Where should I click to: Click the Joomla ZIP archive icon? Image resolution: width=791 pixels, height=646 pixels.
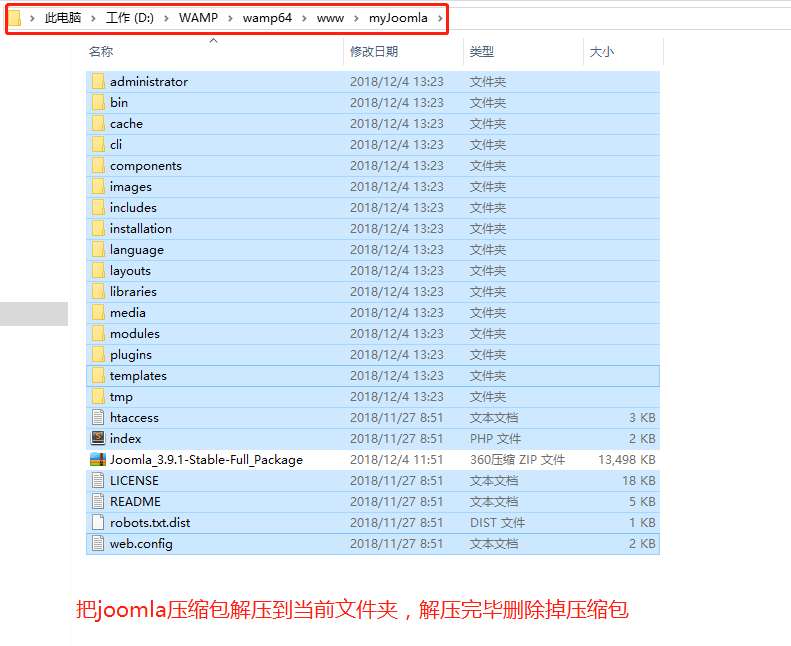tap(98, 459)
